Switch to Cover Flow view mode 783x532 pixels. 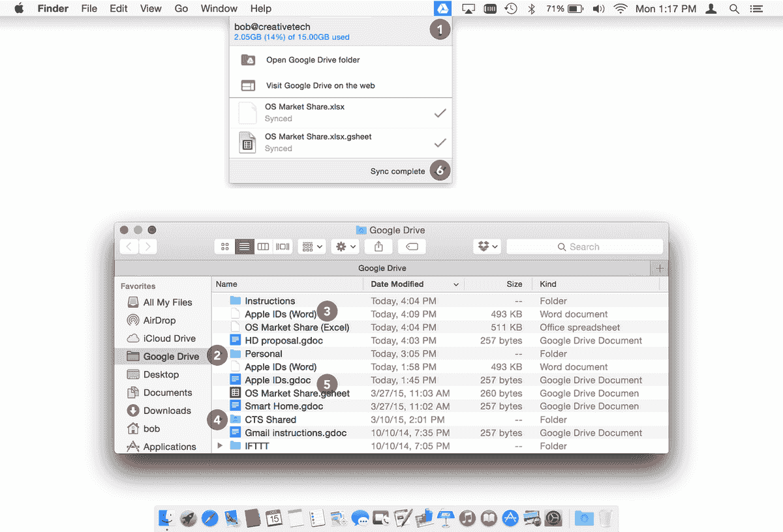282,246
